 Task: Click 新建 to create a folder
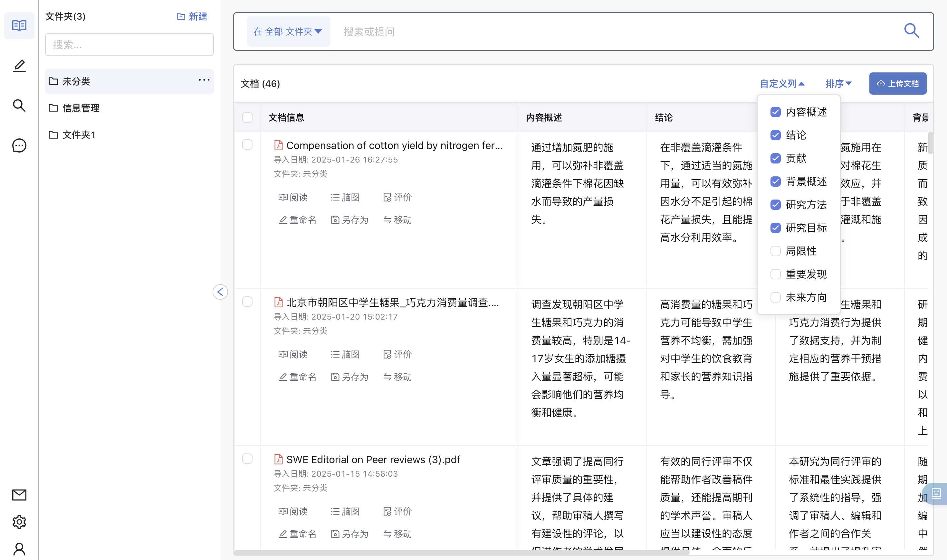coord(192,16)
